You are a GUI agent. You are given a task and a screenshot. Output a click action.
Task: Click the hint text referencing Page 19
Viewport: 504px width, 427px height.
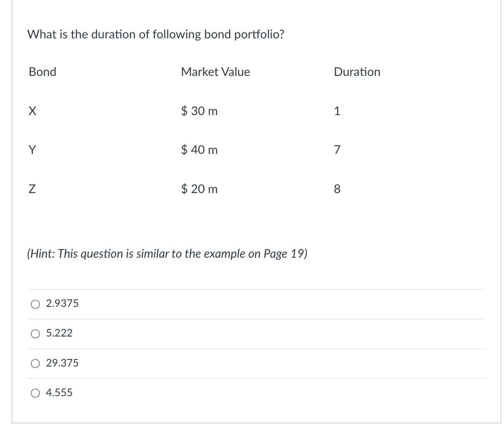167,254
